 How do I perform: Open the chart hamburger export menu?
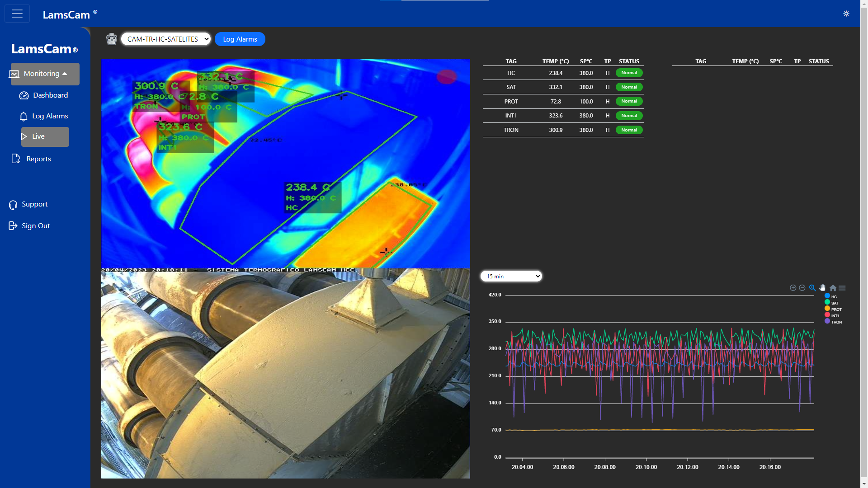point(842,288)
